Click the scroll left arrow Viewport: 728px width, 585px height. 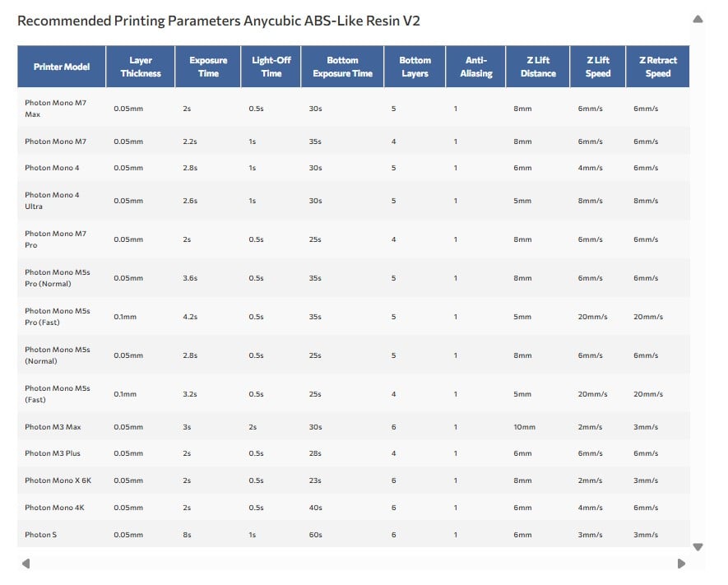26,564
